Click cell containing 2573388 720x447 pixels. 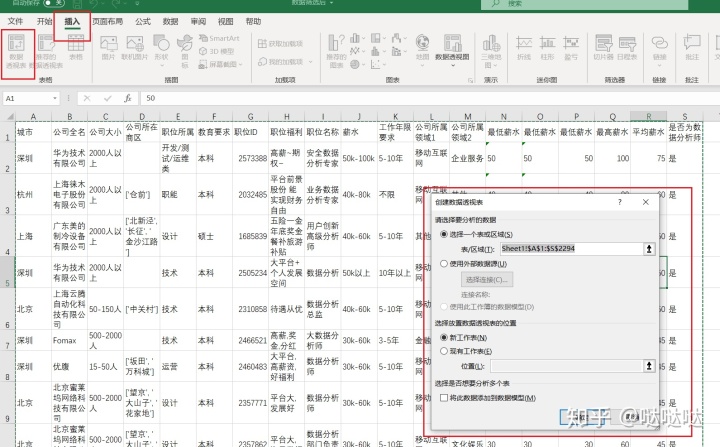(250, 158)
